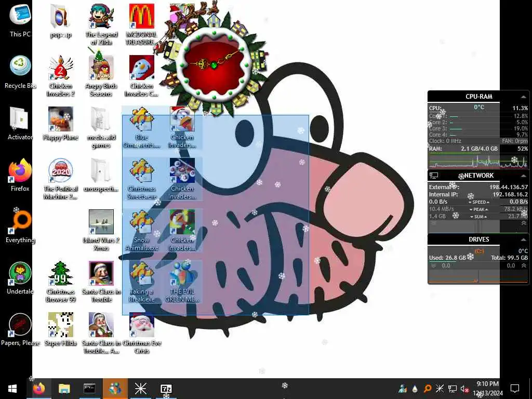Select the Christmas Eve Crisis icon
Viewport: 532px width, 399px height.
pos(141,333)
